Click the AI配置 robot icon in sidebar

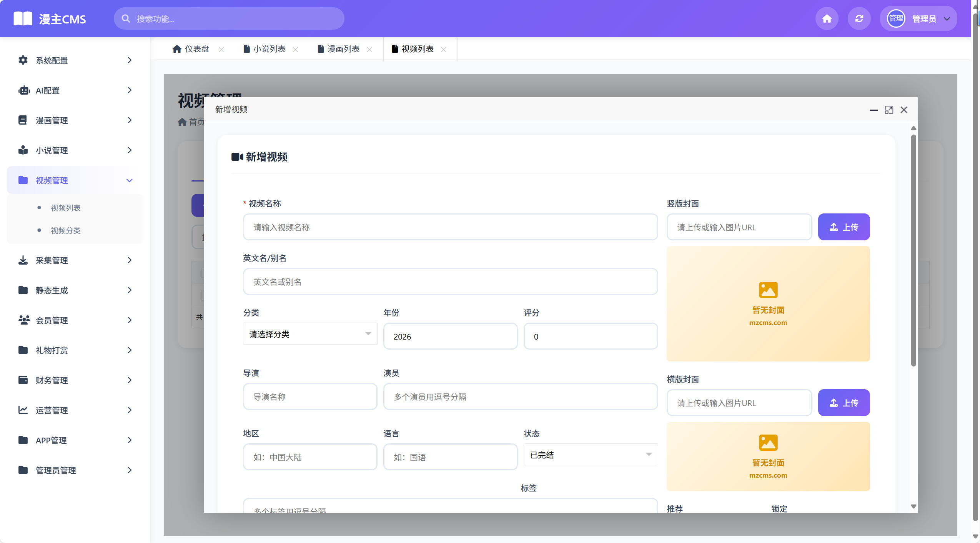[x=23, y=90]
